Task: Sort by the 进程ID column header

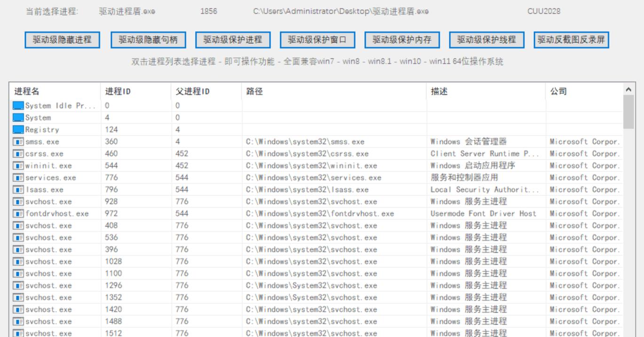Action: click(136, 92)
